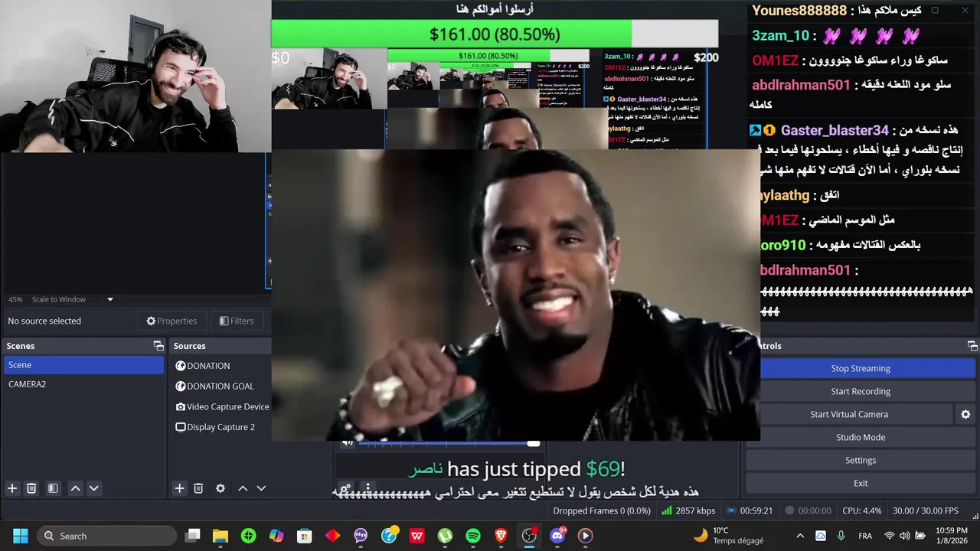This screenshot has width=980, height=551.
Task: Open source Properties button
Action: pyautogui.click(x=171, y=321)
